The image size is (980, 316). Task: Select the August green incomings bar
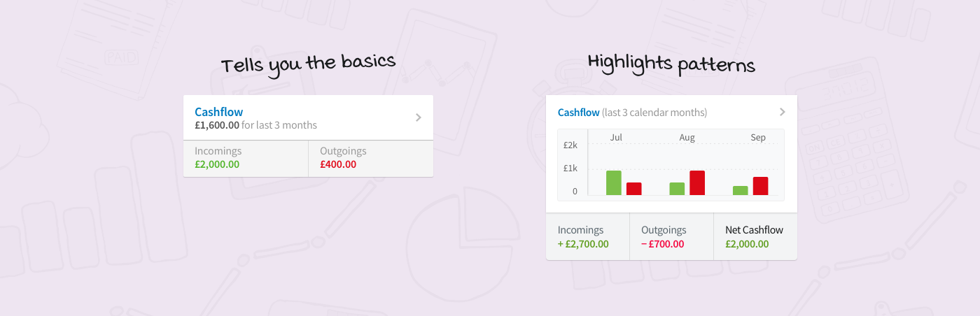pos(677,189)
